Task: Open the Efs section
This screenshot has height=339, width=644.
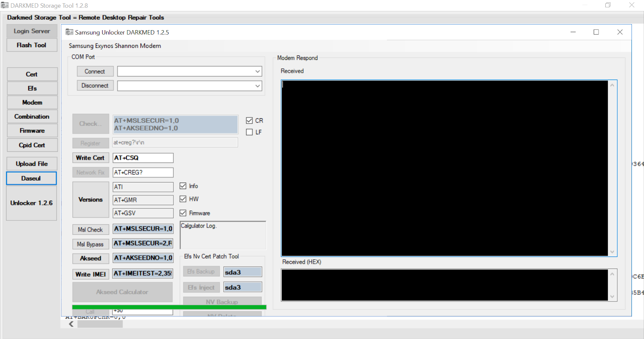Action: (32, 88)
